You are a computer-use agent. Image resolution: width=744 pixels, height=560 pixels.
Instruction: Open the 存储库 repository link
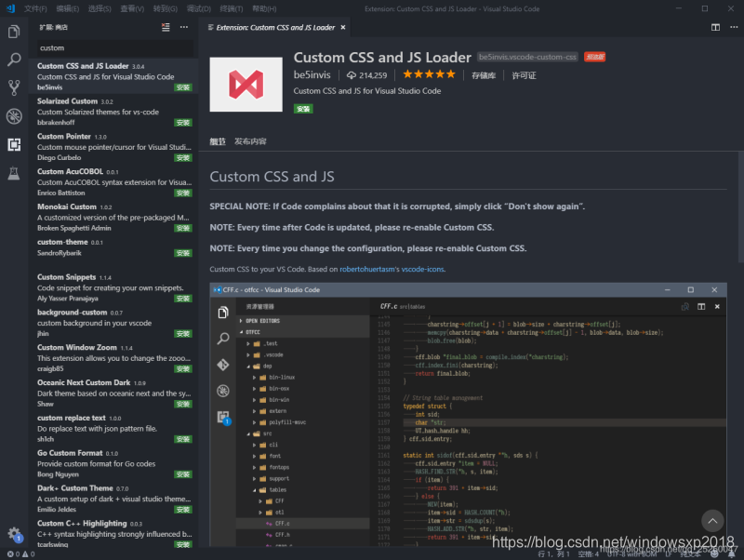click(484, 75)
